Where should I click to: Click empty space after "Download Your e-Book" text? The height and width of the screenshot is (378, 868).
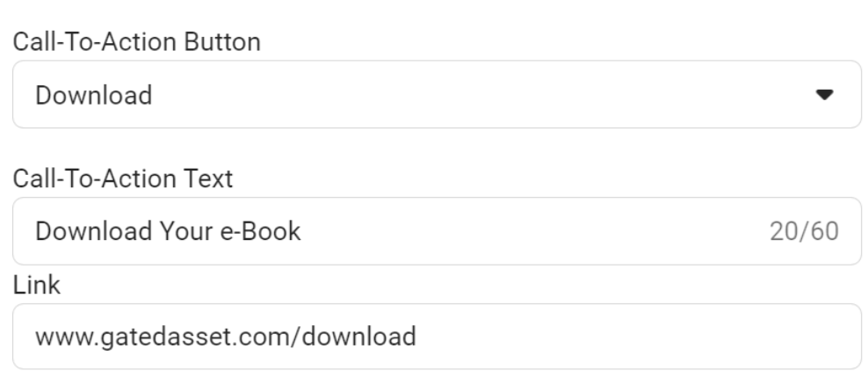(x=527, y=232)
